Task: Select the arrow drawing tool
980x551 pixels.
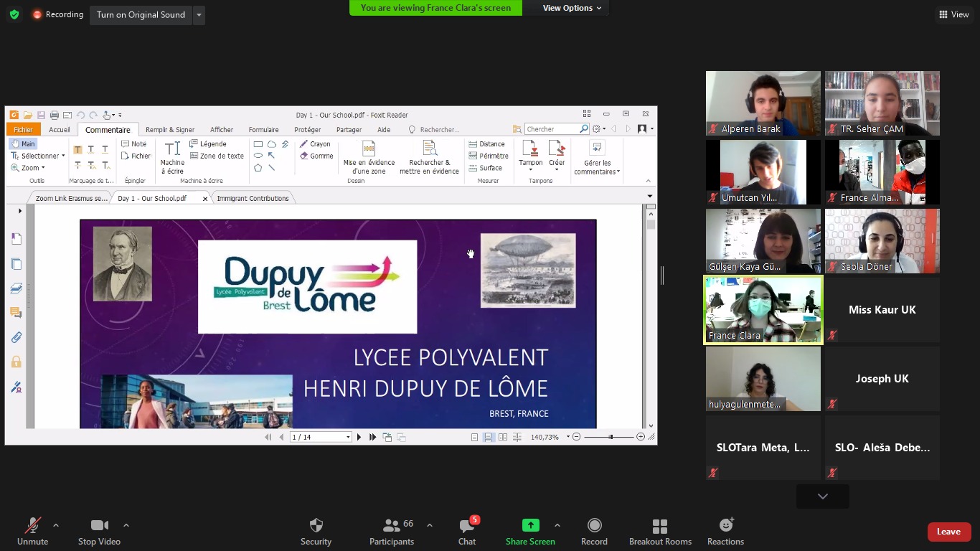Action: (x=272, y=156)
